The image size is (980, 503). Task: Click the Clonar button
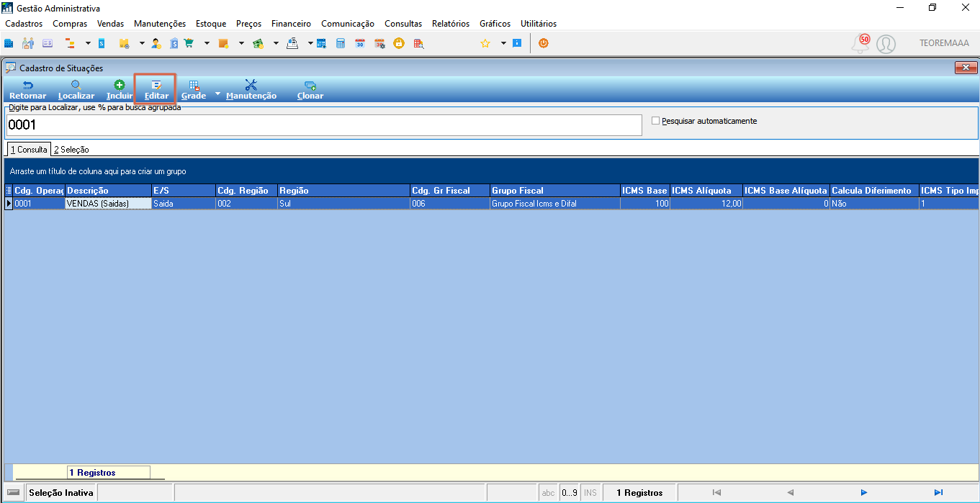coord(310,90)
